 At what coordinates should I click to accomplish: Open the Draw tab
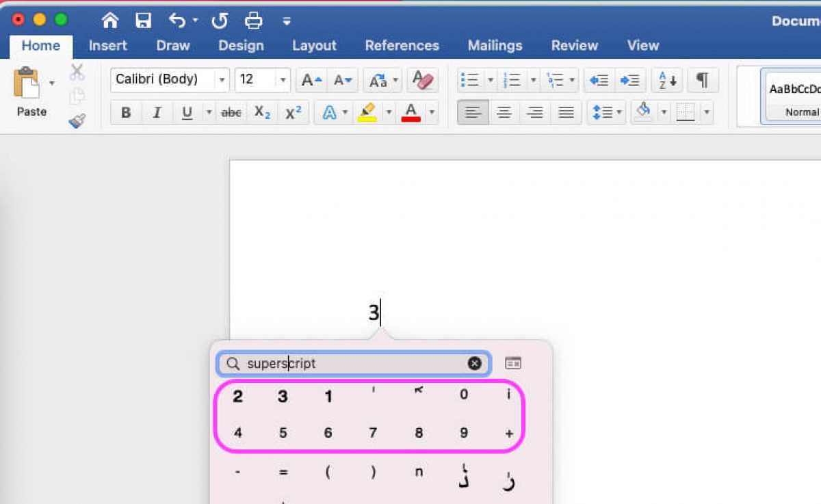coord(173,46)
